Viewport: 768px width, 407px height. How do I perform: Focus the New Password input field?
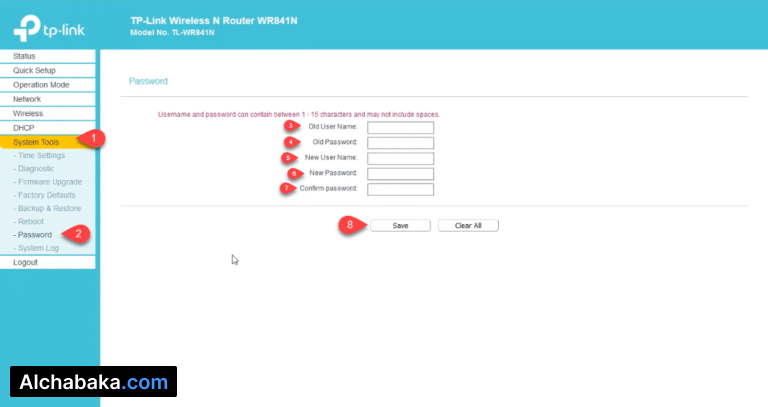click(x=400, y=174)
